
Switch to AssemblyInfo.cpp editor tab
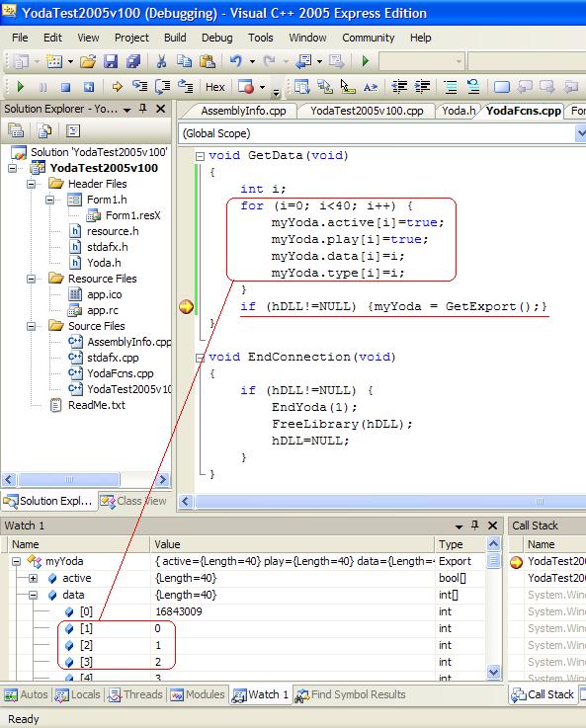[x=243, y=111]
